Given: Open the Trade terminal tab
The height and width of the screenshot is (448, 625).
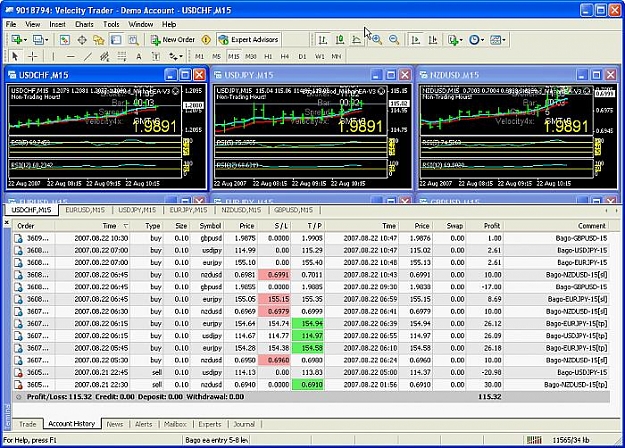Looking at the screenshot, I should (28, 424).
